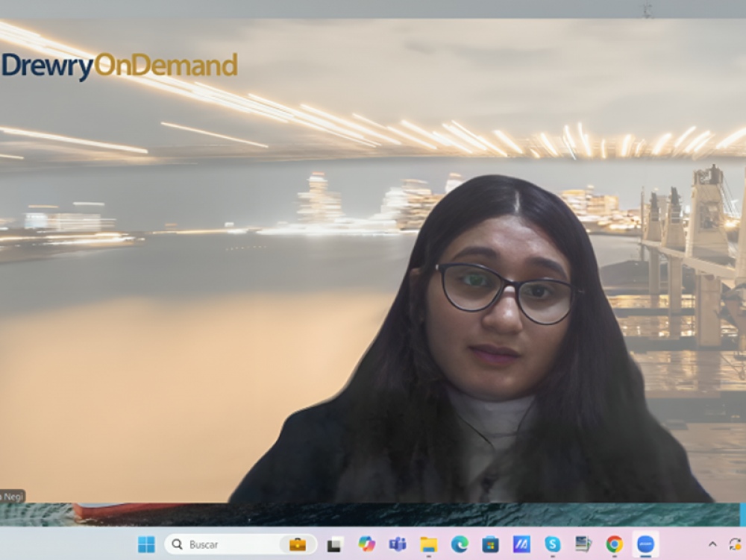The width and height of the screenshot is (746, 560).
Task: Click the participant name label Negi
Action: pyautogui.click(x=13, y=496)
